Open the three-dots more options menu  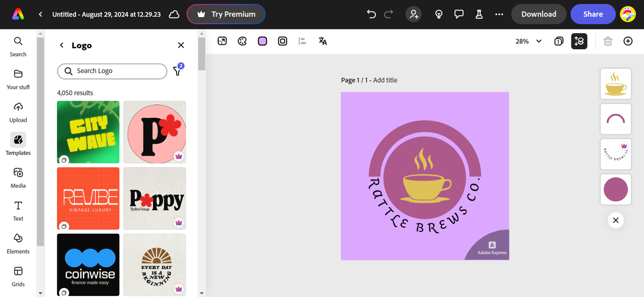(499, 14)
